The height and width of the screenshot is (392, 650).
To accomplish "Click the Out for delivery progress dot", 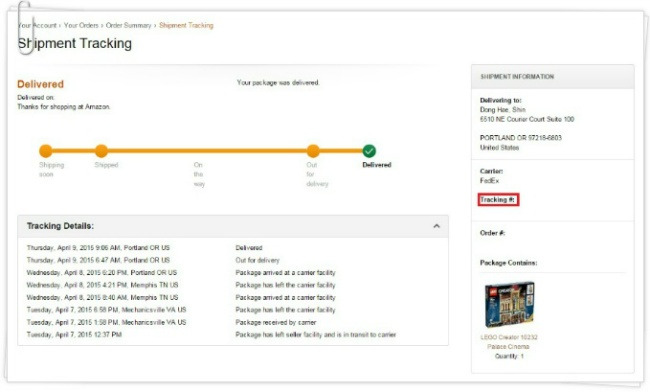I will point(313,151).
